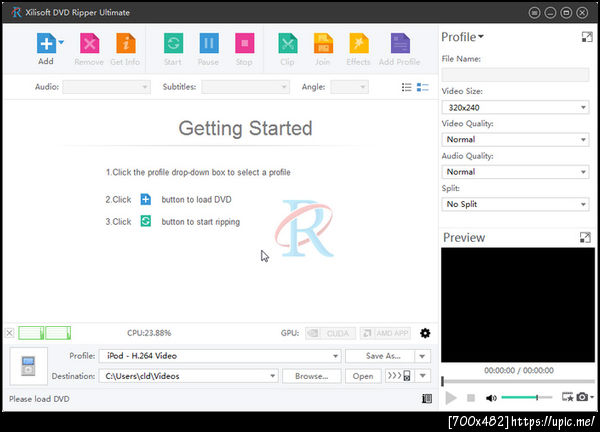Click the green ripping icon in step 3
This screenshot has height=432, width=600.
click(x=146, y=221)
